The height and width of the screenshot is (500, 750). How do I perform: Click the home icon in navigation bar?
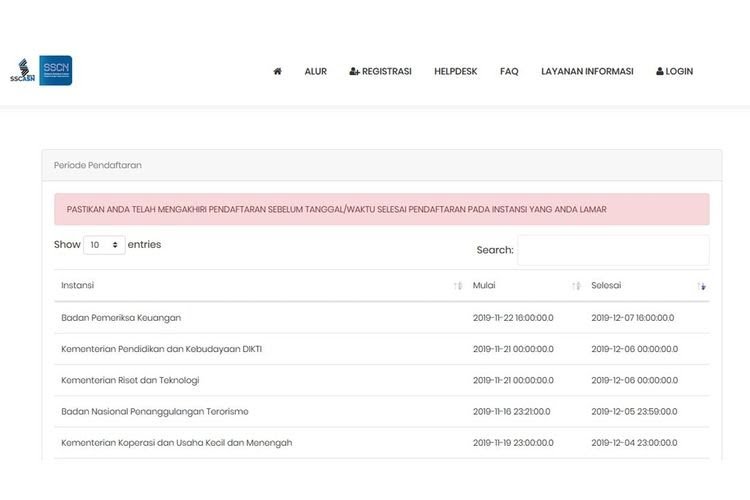point(277,72)
